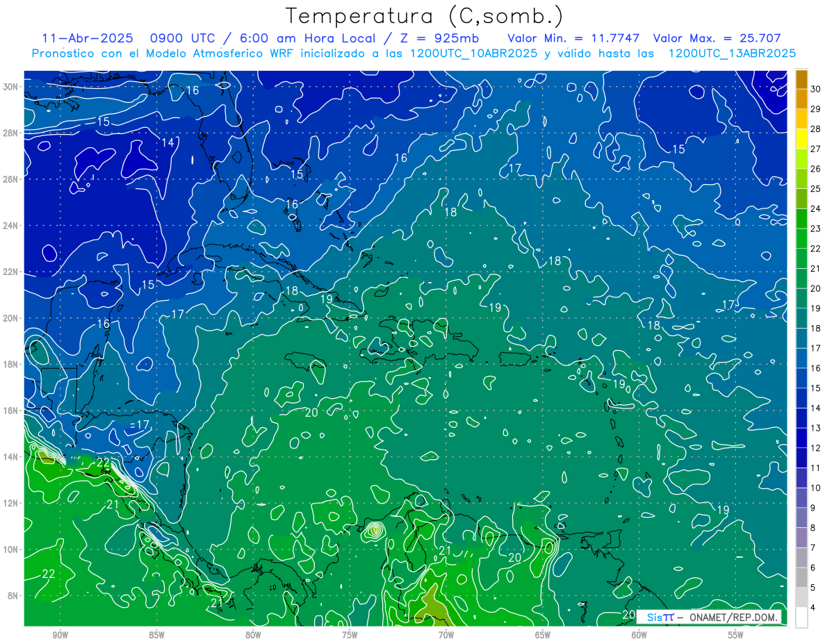Click the '26N' latitude axis label
Viewport: 834px width, 644px height.
click(x=12, y=179)
